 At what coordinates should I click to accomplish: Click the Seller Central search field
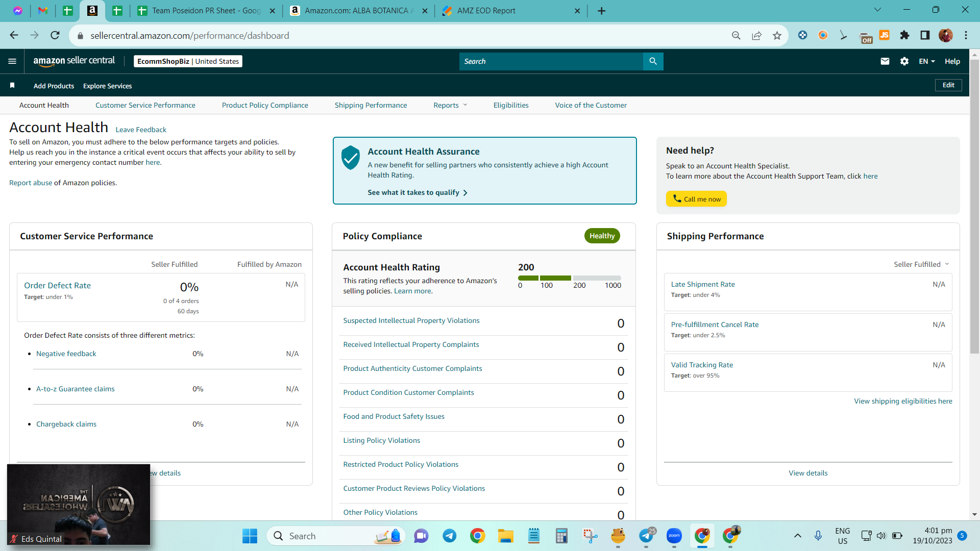(x=551, y=61)
